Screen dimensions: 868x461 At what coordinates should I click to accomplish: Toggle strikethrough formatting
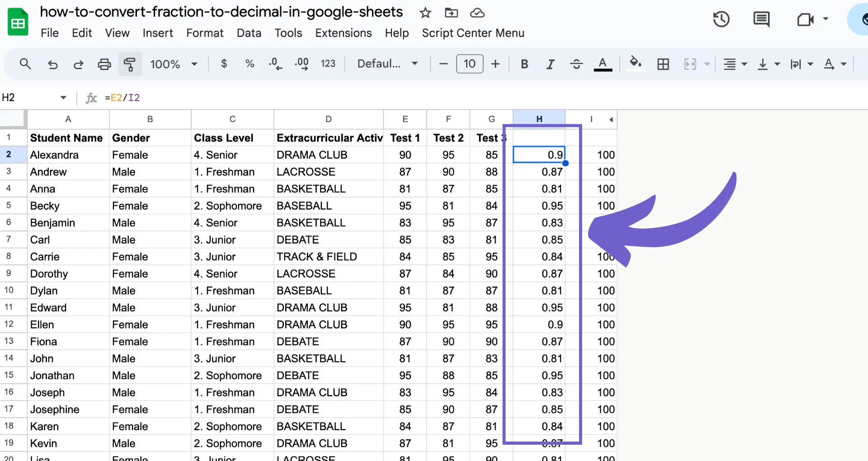click(576, 64)
